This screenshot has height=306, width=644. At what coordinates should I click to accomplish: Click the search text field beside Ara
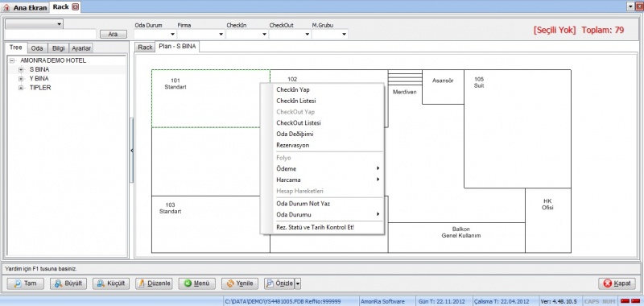tap(51, 34)
